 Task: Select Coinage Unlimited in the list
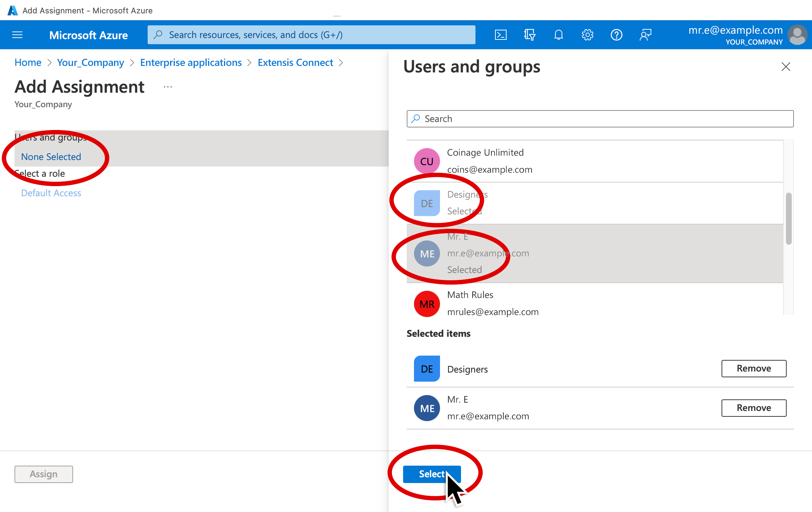pos(595,161)
